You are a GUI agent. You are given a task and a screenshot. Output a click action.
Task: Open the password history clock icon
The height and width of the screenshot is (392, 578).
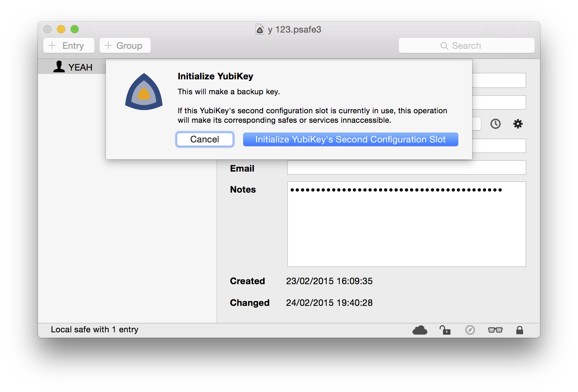pyautogui.click(x=496, y=124)
